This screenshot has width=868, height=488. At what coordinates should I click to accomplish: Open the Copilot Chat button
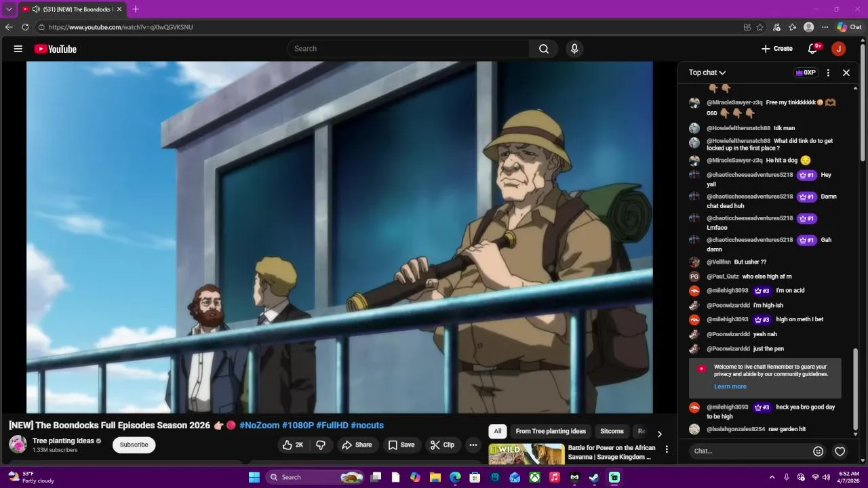(849, 27)
